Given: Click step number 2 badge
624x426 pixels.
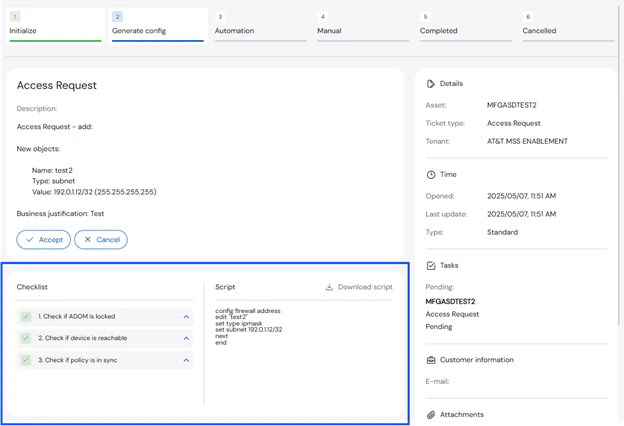Looking at the screenshot, I should (x=117, y=16).
